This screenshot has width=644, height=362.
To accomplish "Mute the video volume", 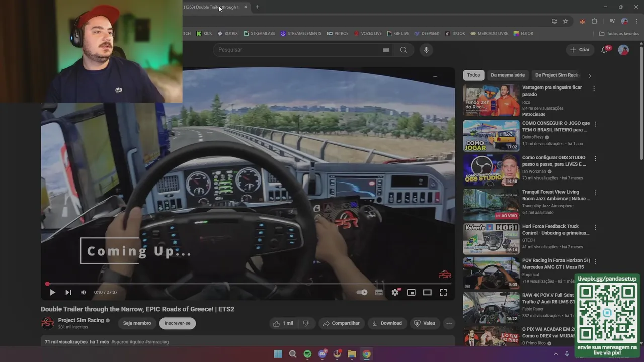I will click(84, 292).
